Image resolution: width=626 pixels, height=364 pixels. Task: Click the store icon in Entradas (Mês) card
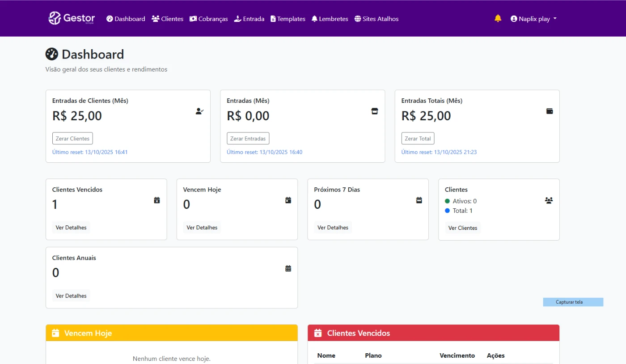[x=375, y=111]
